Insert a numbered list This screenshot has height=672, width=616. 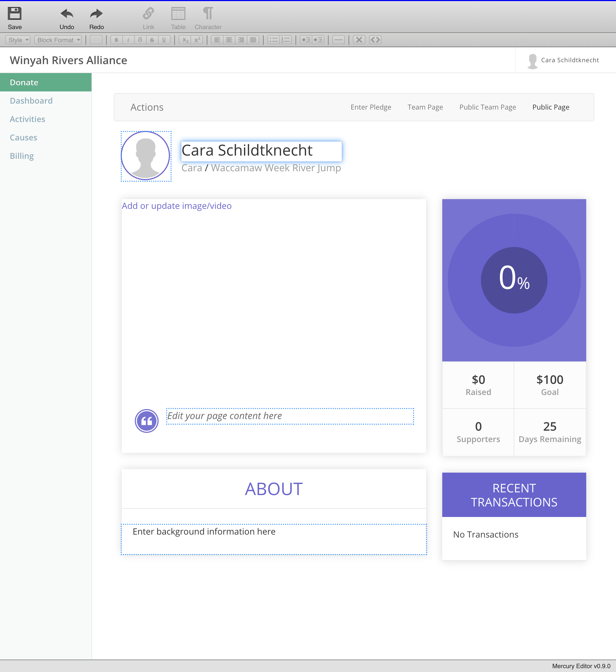(x=286, y=40)
